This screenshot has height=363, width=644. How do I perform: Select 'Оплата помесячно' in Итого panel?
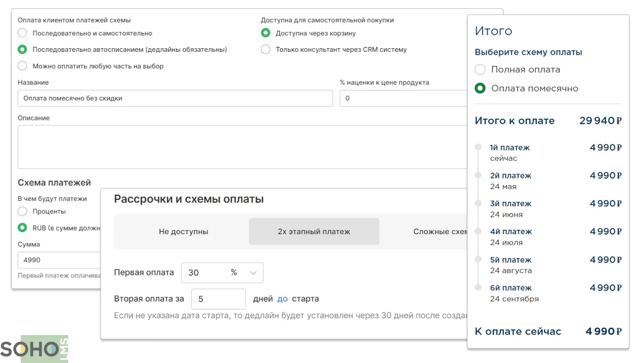pyautogui.click(x=480, y=88)
